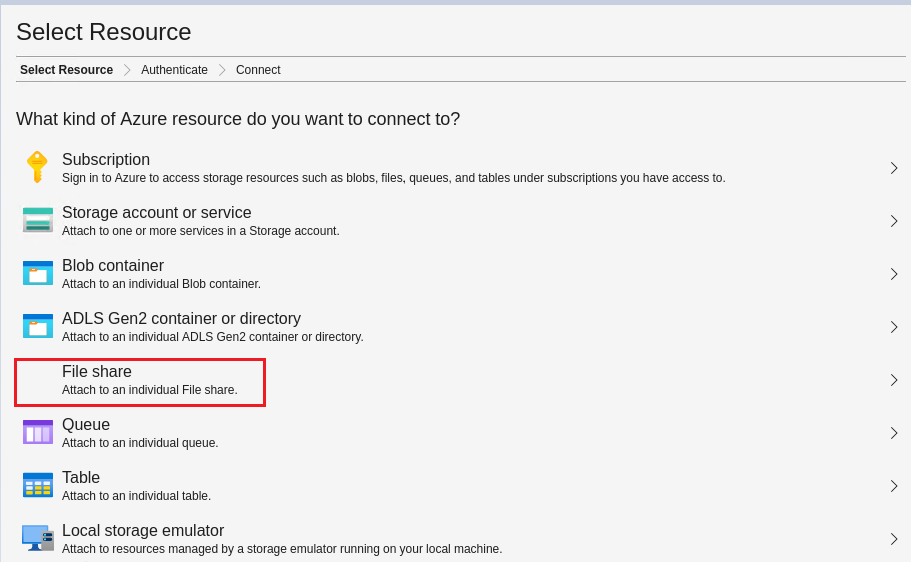912x562 pixels.
Task: Choose ADLS Gen2 container or directory title
Action: pyautogui.click(x=181, y=318)
